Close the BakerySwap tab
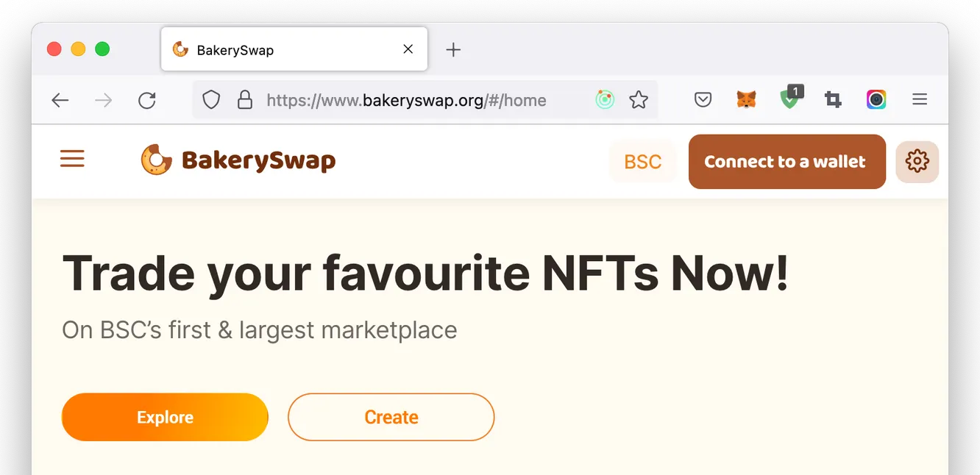The width and height of the screenshot is (980, 475). [x=408, y=49]
